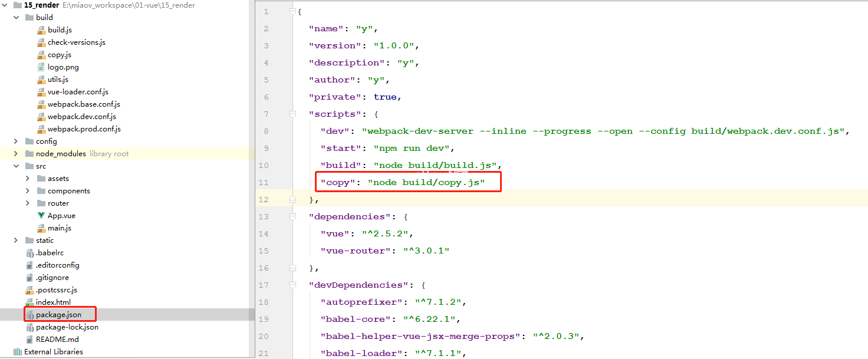This screenshot has height=359, width=868.
Task: Select copy.js in the build folder
Action: click(x=59, y=55)
